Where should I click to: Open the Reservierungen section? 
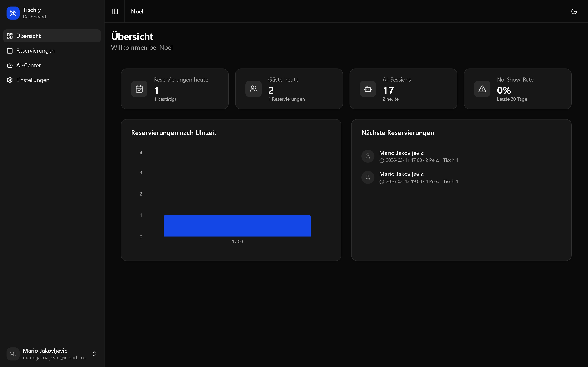(x=36, y=51)
